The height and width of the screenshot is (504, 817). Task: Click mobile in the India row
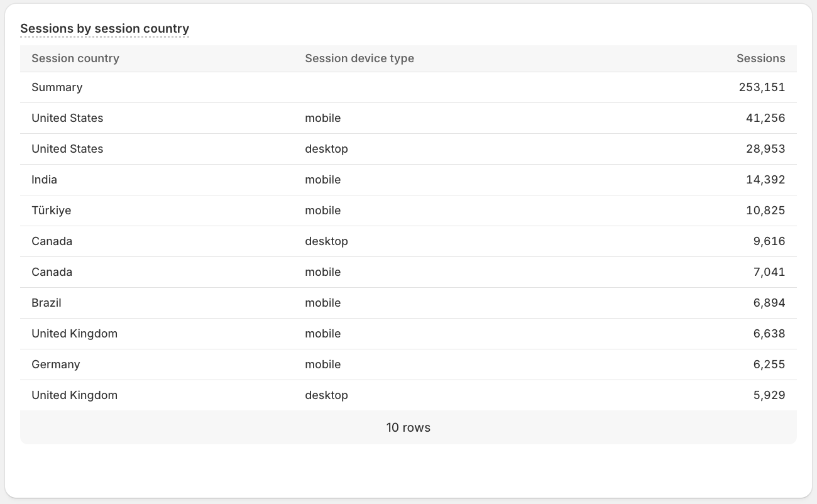[323, 180]
